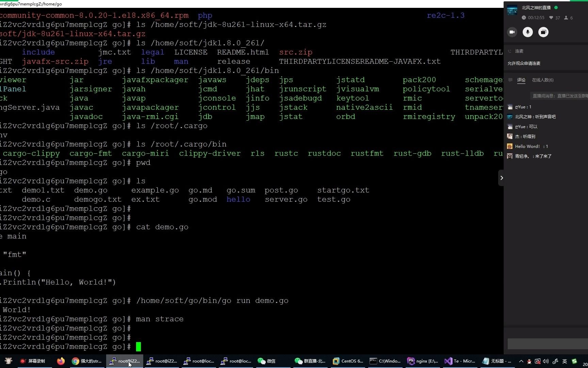Collapse the live panel with the chevron
This screenshot has height=368, width=588.
pos(502,178)
